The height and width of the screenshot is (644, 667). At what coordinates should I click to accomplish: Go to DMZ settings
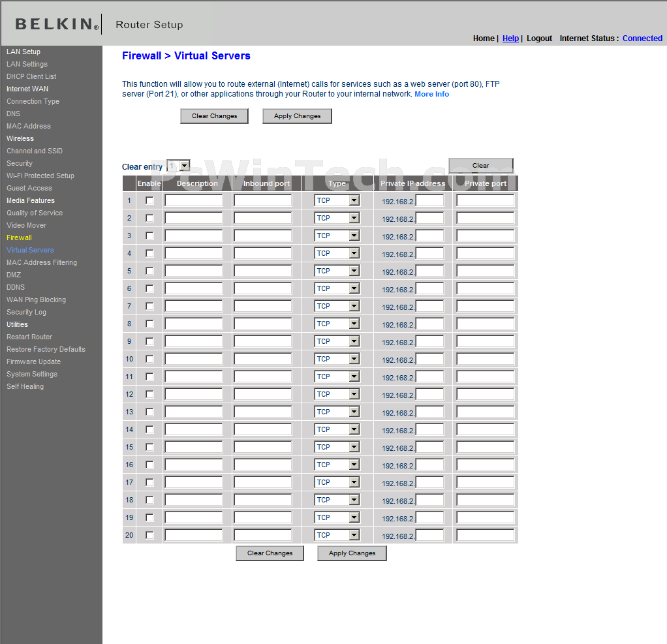tap(14, 275)
